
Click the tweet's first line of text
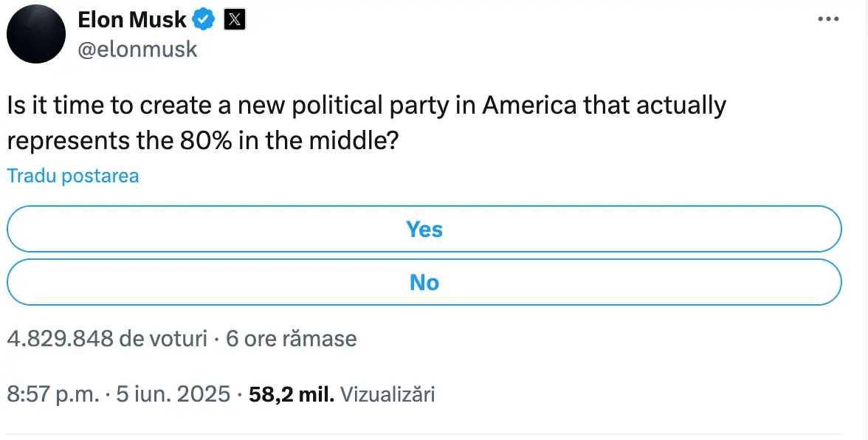[x=366, y=106]
